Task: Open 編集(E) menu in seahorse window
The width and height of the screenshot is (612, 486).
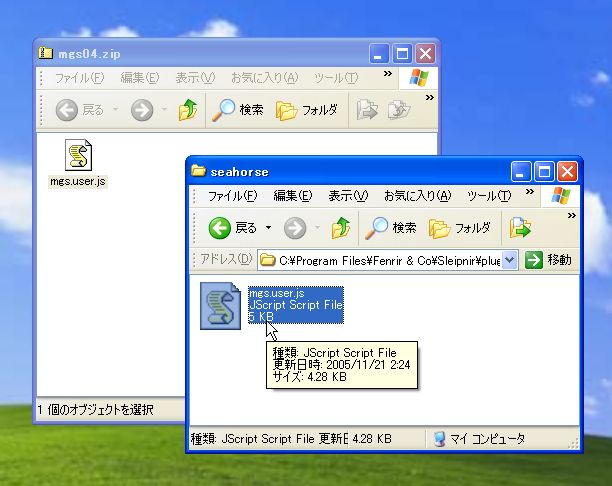Action: 293,196
